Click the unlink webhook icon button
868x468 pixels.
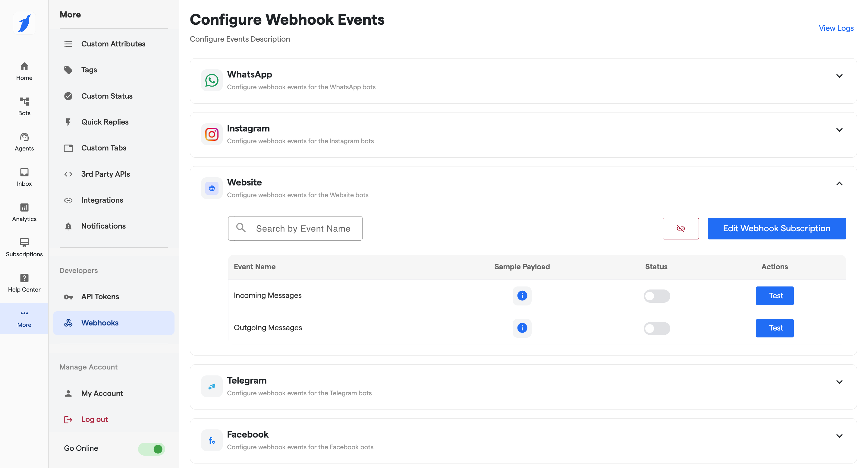click(x=680, y=229)
